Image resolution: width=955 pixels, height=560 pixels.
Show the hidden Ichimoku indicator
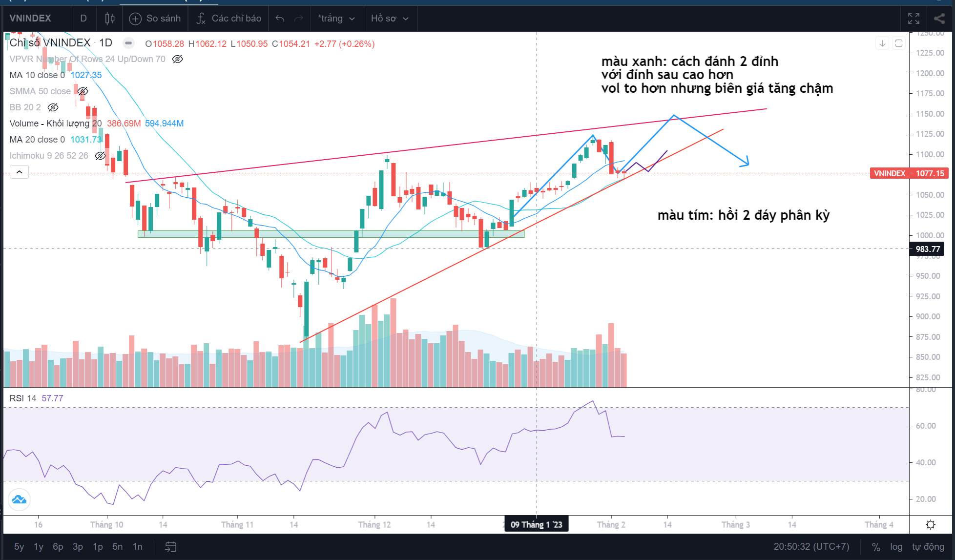tap(100, 156)
